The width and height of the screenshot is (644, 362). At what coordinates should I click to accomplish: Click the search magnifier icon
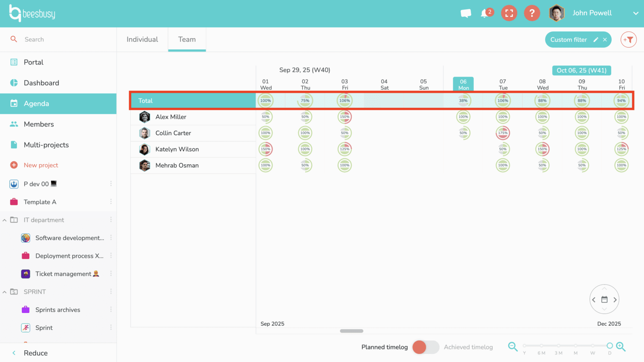[x=13, y=39]
